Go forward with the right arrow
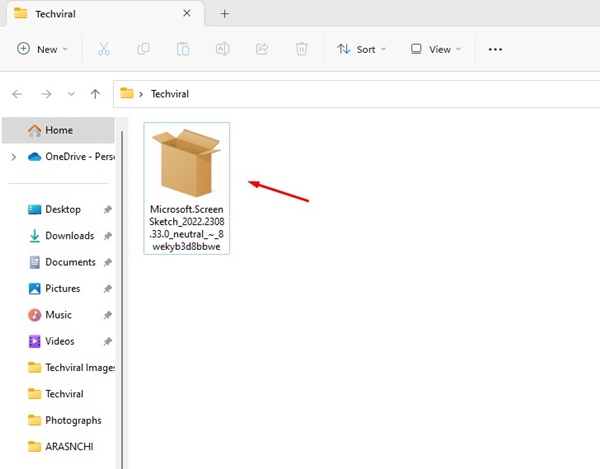This screenshot has height=469, width=600. click(46, 94)
